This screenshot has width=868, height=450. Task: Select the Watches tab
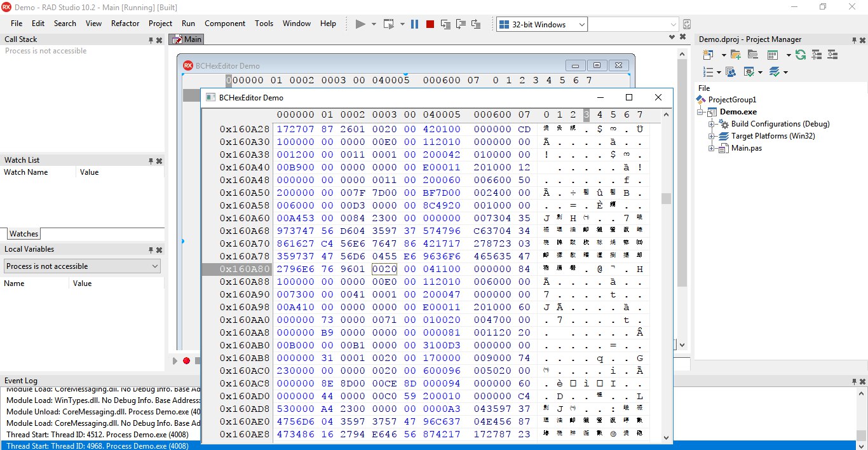pyautogui.click(x=24, y=234)
